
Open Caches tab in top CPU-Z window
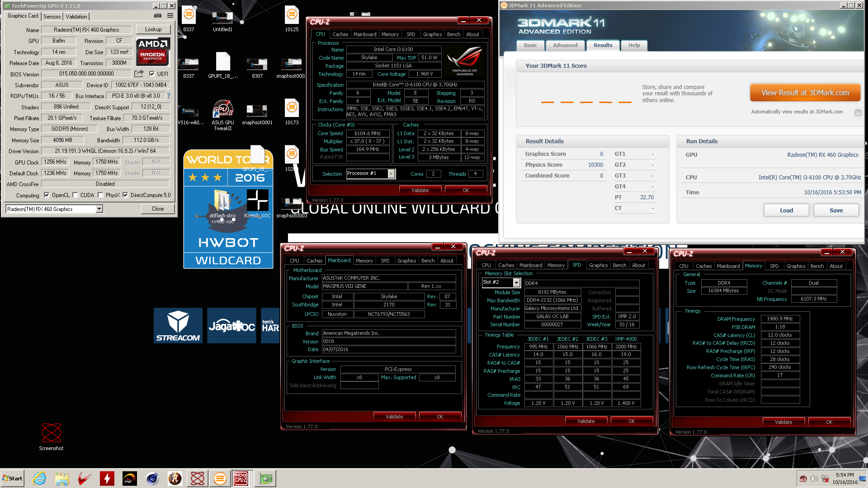click(340, 34)
